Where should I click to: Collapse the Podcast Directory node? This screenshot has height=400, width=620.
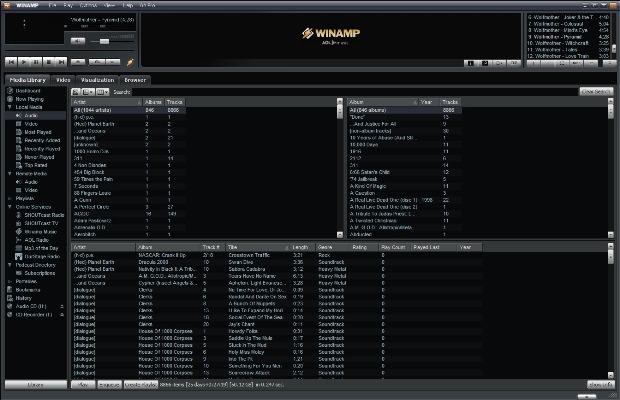pos(9,265)
